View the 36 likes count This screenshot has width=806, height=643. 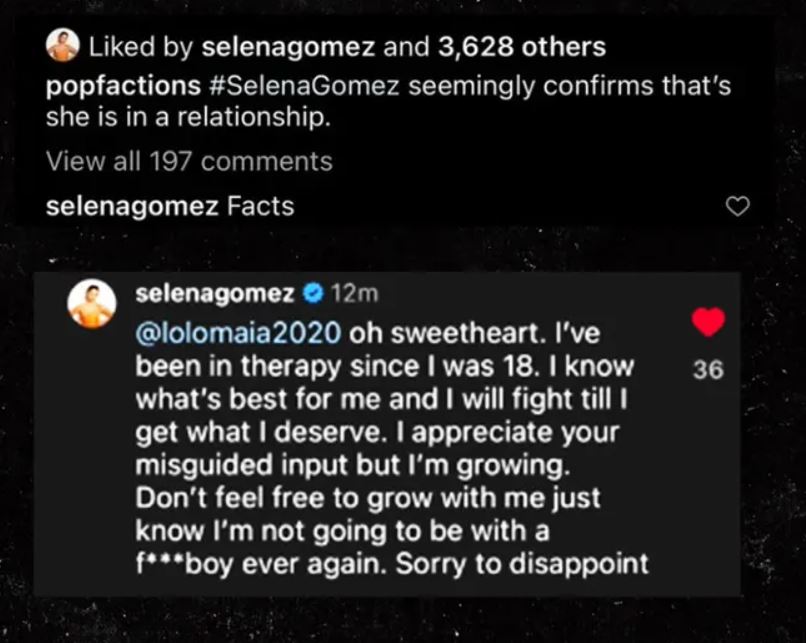pos(707,369)
